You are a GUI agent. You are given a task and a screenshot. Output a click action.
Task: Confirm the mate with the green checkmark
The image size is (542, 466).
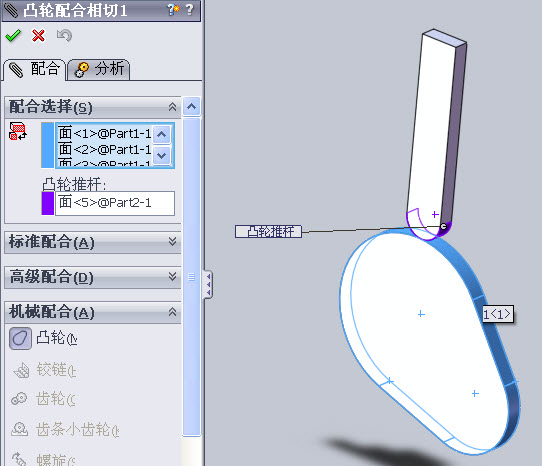point(13,36)
